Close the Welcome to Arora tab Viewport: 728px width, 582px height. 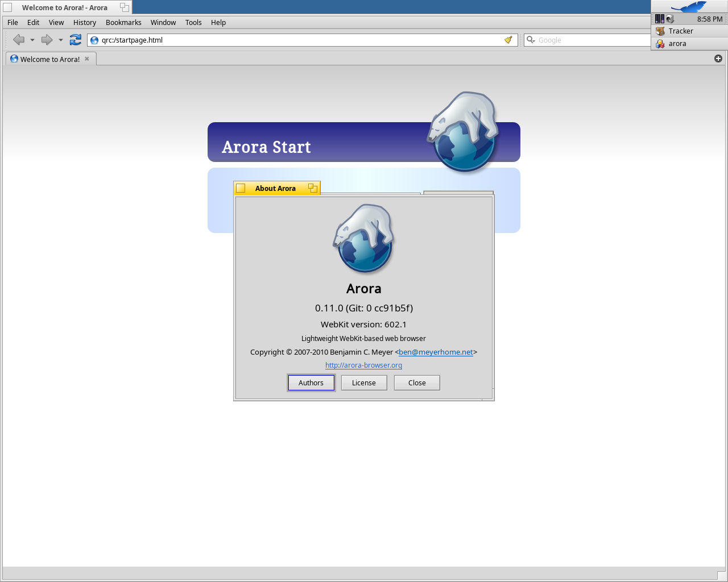(87, 59)
